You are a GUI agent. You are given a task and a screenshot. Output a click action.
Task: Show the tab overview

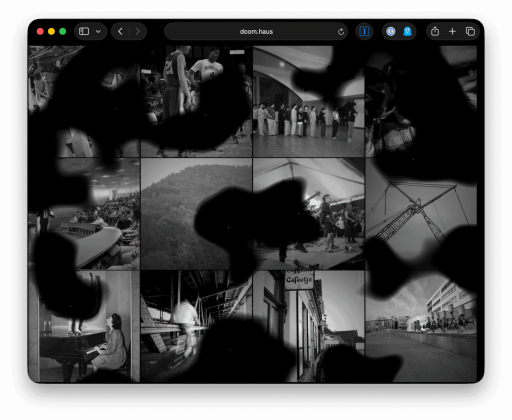[x=470, y=31]
